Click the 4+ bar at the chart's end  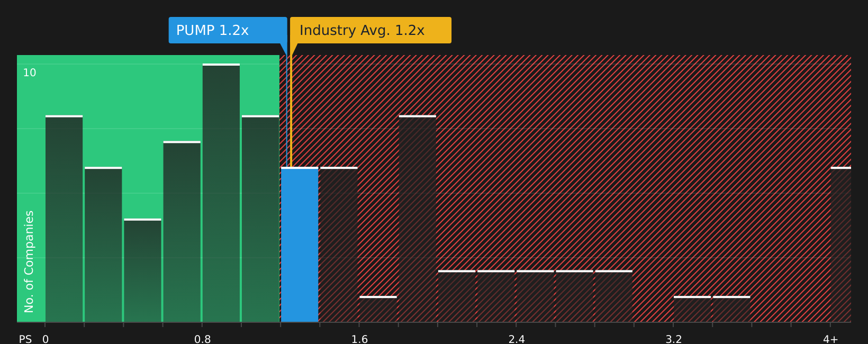(841, 245)
